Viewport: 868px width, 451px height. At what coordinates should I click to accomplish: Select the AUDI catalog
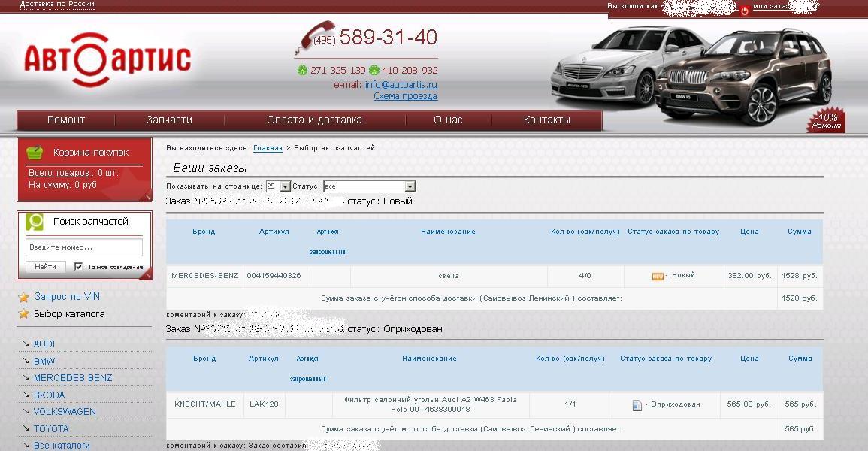pos(44,344)
